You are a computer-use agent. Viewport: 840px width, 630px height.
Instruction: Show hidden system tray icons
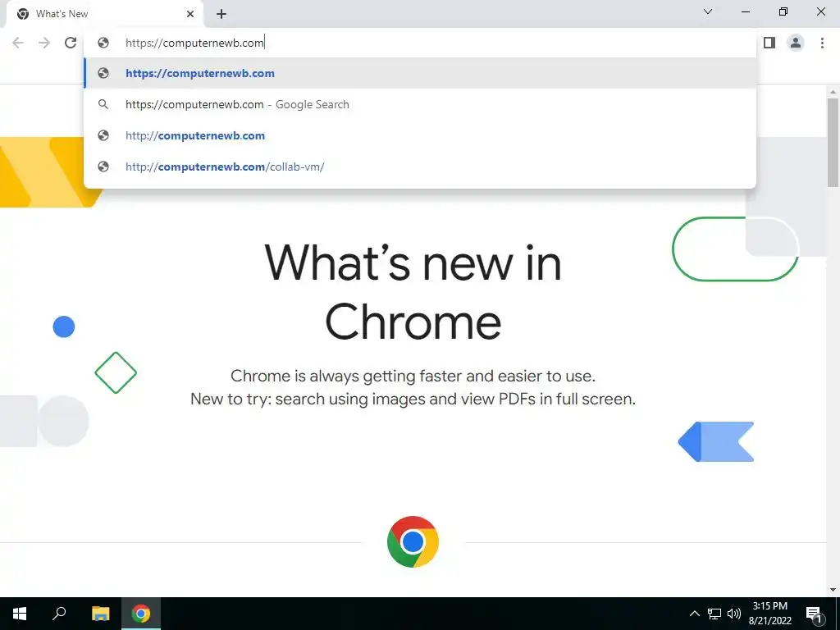pyautogui.click(x=694, y=614)
